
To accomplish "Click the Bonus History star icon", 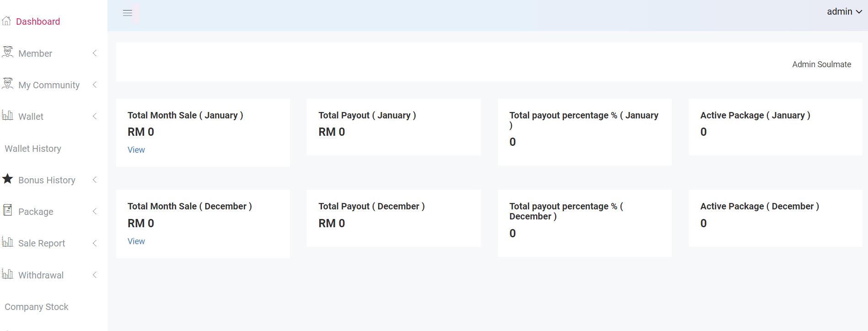I will point(7,179).
